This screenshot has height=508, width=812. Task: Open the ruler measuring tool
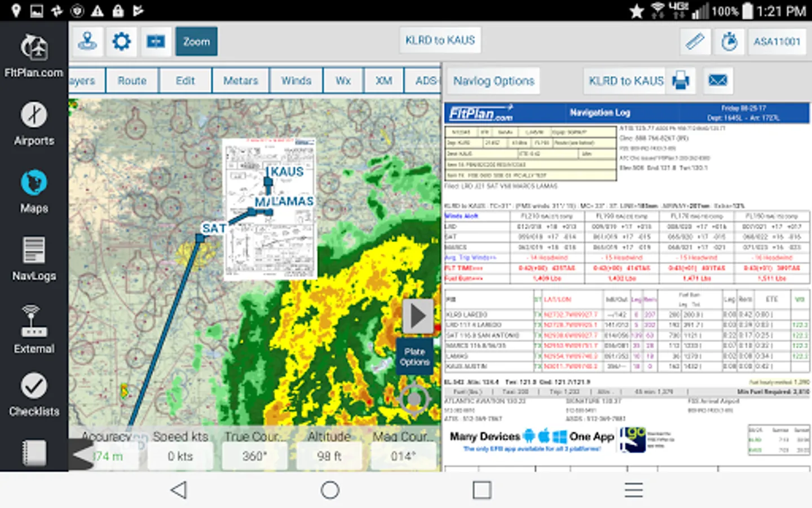(x=695, y=41)
